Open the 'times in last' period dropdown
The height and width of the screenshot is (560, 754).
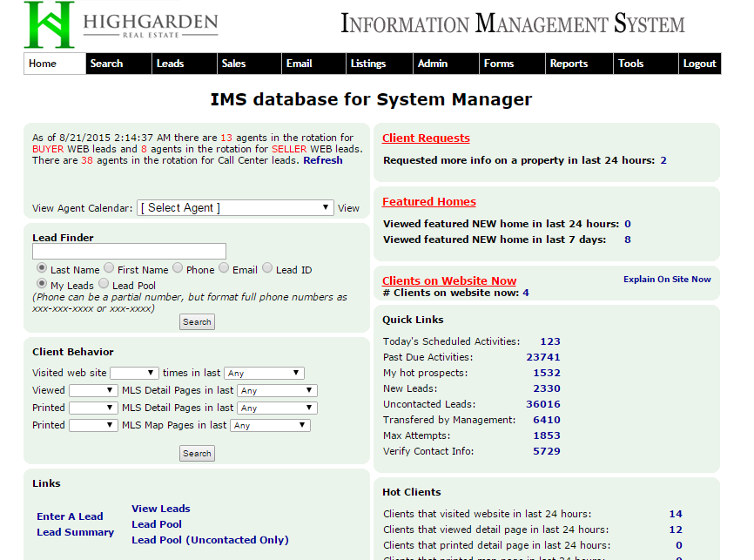264,373
